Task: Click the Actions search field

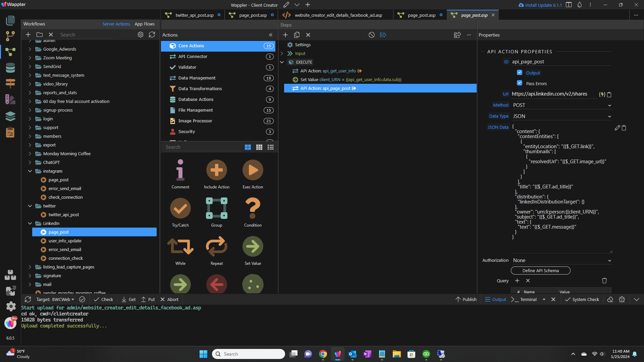Action: point(203,147)
